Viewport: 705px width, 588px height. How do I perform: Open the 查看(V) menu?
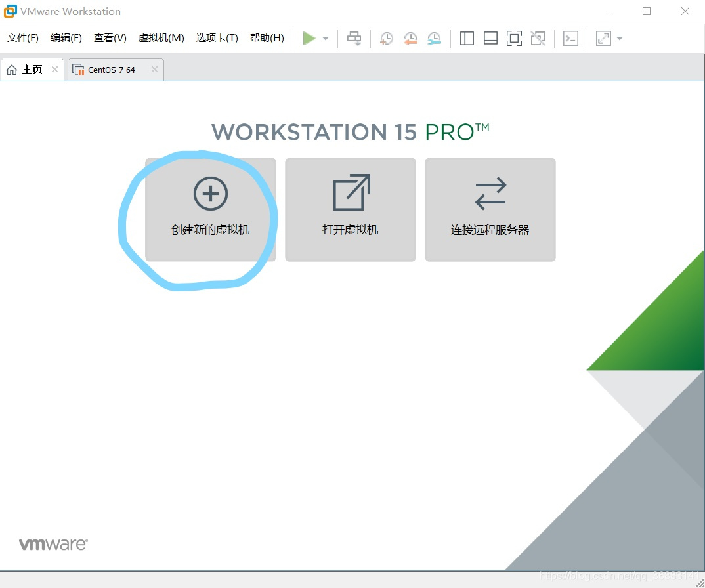110,38
